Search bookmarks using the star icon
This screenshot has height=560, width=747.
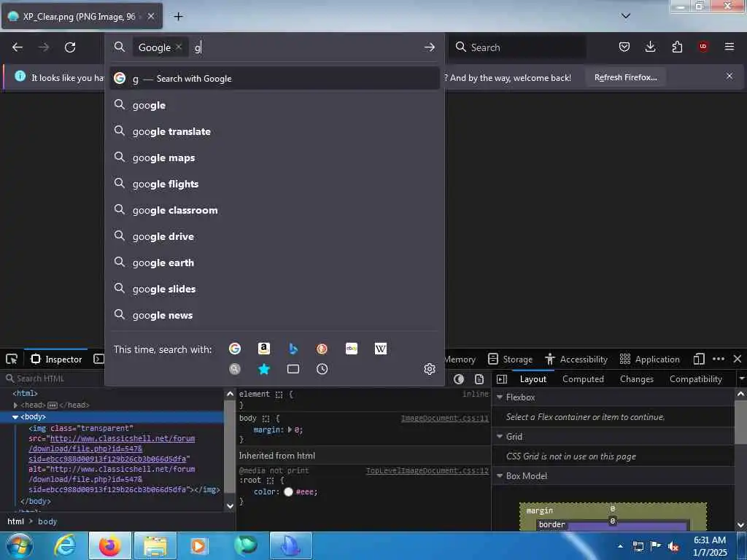(264, 369)
